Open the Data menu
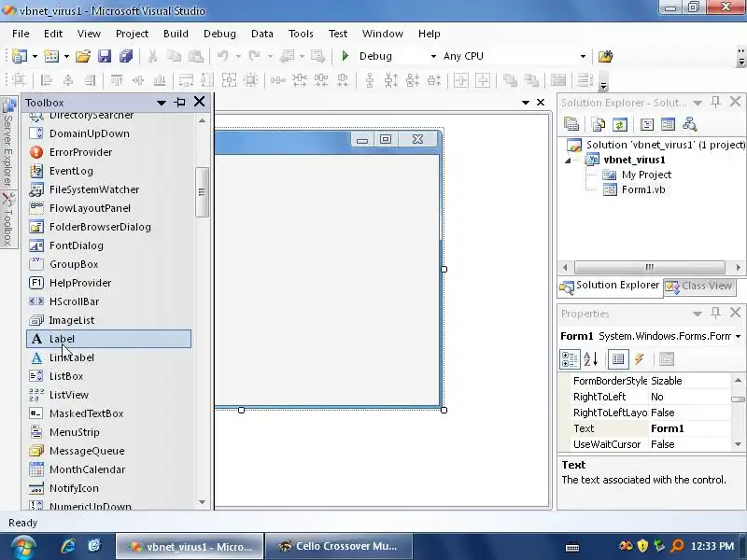 [x=262, y=34]
